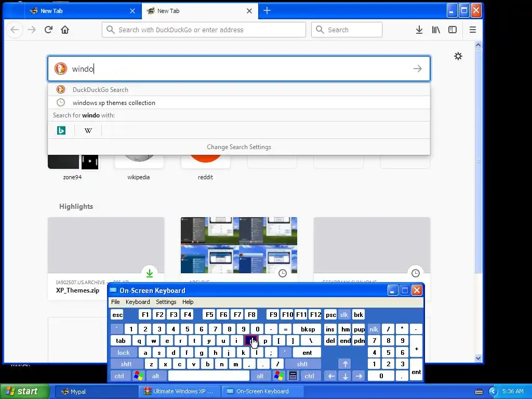Viewport: 532px width, 399px height.
Task: Close the second New Tab
Action: (x=249, y=11)
